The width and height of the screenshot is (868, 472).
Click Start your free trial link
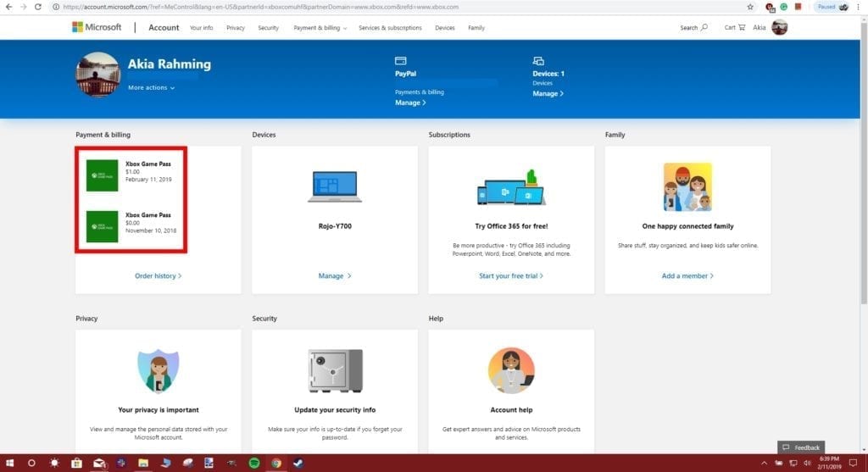511,275
